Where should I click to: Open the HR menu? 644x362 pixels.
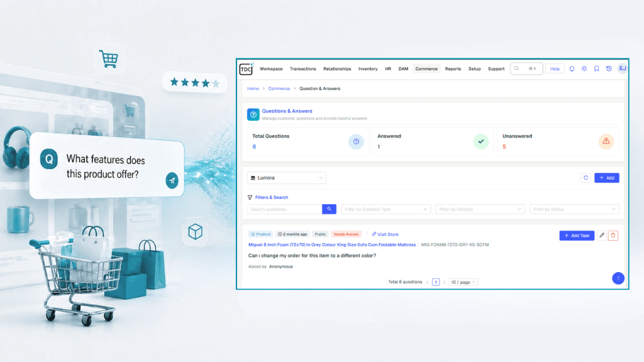pos(387,69)
